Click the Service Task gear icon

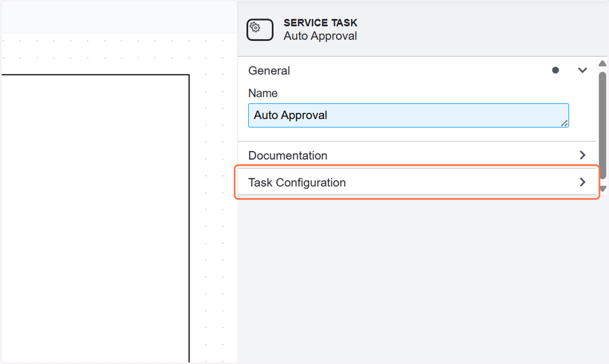pos(260,29)
